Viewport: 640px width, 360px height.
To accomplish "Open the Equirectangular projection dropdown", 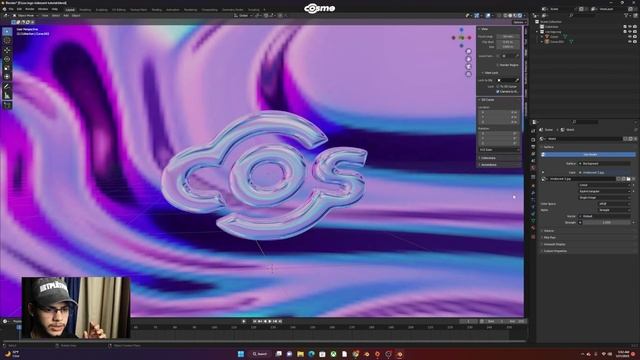I will tap(604, 191).
